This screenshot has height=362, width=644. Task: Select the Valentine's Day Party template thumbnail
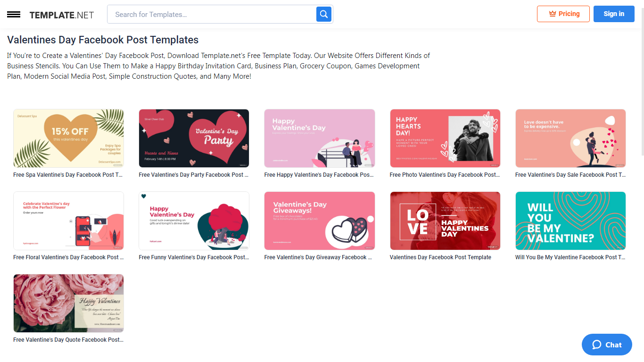click(194, 138)
